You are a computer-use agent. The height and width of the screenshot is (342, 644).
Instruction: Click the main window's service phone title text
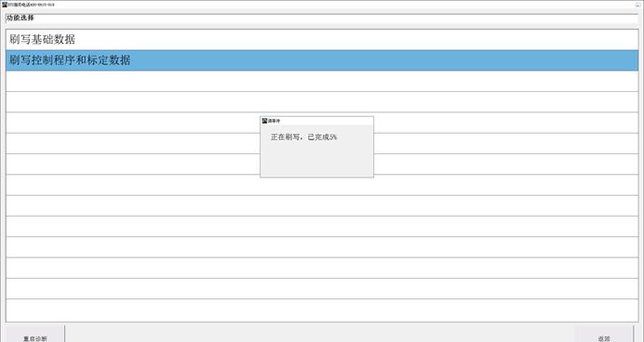point(31,5)
